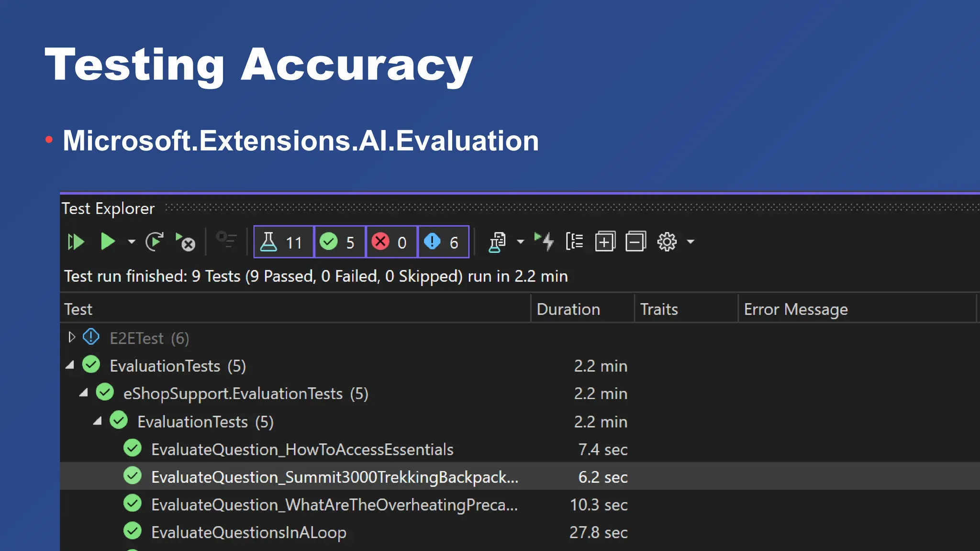
Task: Sort by the Duration column header
Action: pyautogui.click(x=583, y=309)
